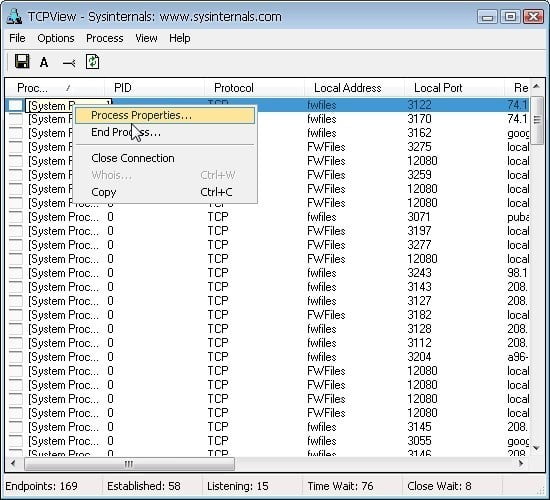
Task: Click the 'puba' remote address cell
Action: click(518, 217)
